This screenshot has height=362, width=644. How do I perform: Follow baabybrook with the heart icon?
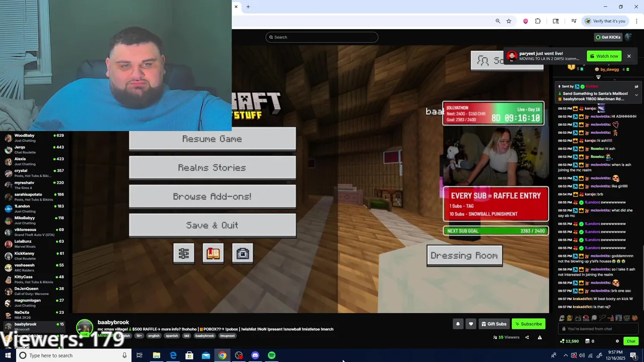[x=470, y=324]
